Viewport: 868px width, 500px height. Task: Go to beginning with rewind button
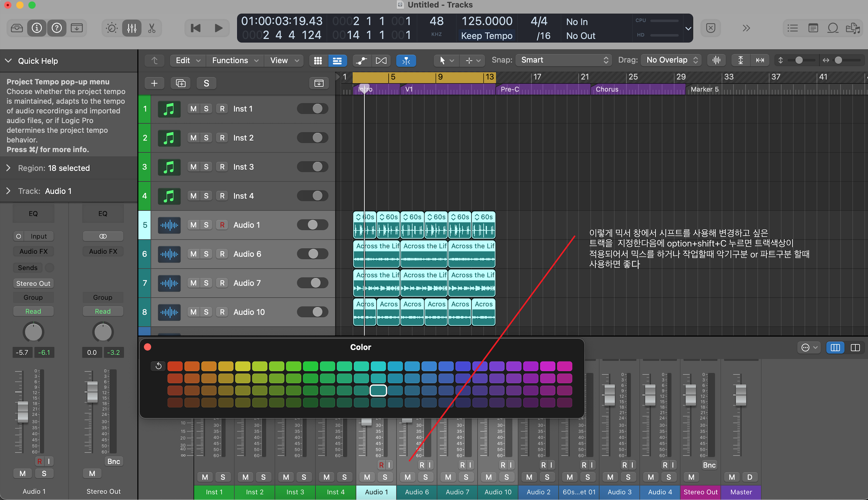[x=196, y=28]
